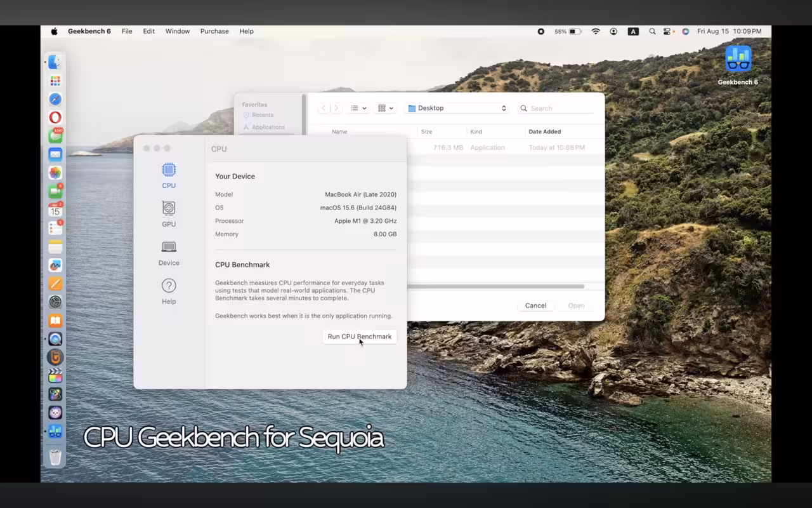Click the dimmed Open button in file dialog
The image size is (812, 508).
tap(576, 305)
